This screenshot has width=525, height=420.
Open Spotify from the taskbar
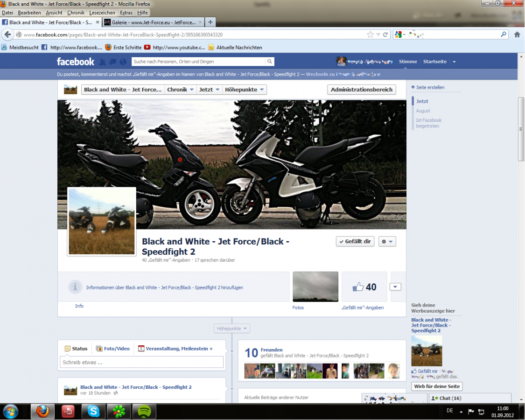coord(144,411)
